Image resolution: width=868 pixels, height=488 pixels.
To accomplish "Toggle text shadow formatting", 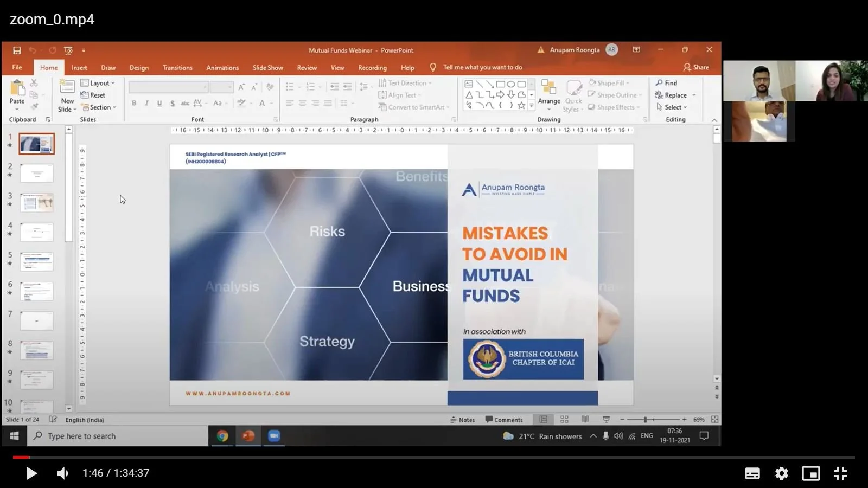I will 173,103.
